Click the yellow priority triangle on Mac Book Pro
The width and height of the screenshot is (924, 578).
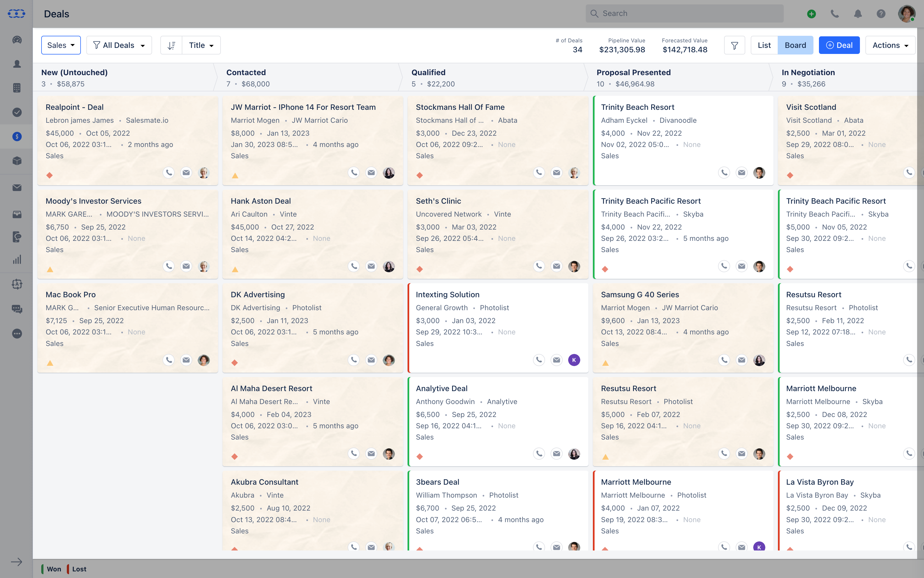pyautogui.click(x=50, y=363)
